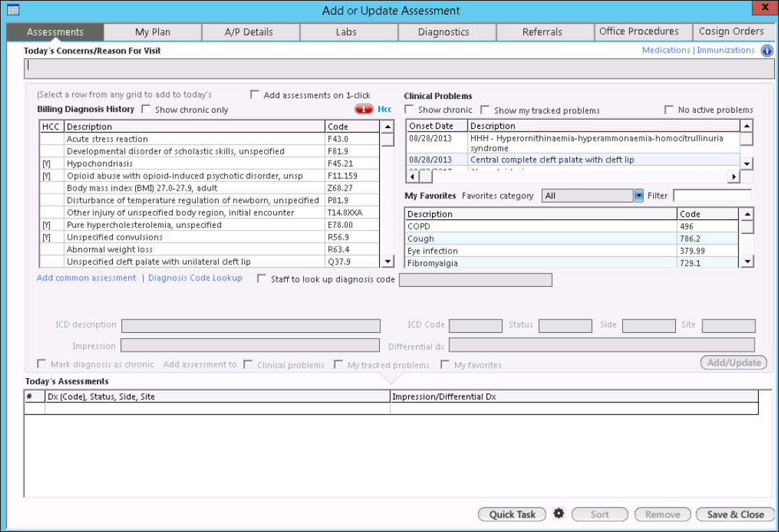
Task: Select Fibromyalgia favorite row
Action: click(572, 263)
